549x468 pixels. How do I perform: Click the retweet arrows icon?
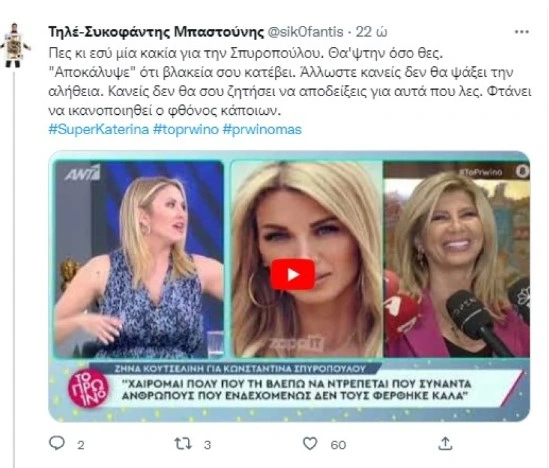(183, 444)
